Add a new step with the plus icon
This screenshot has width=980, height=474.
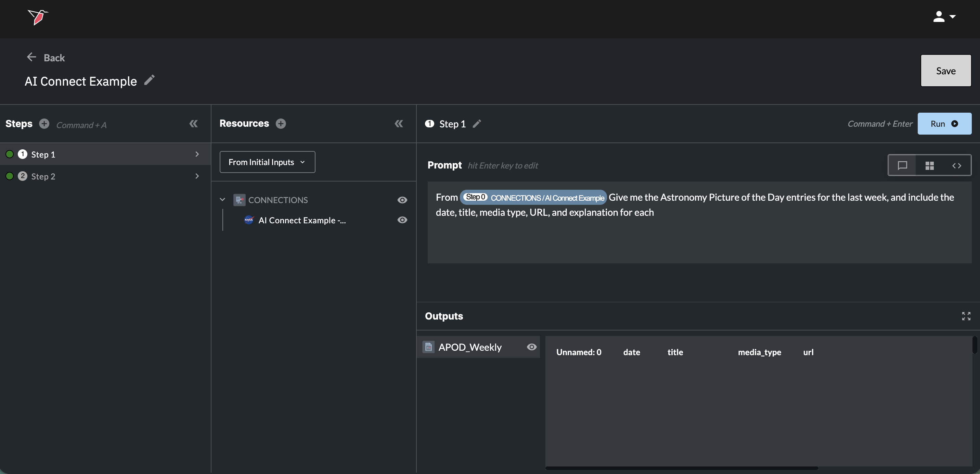pyautogui.click(x=44, y=124)
